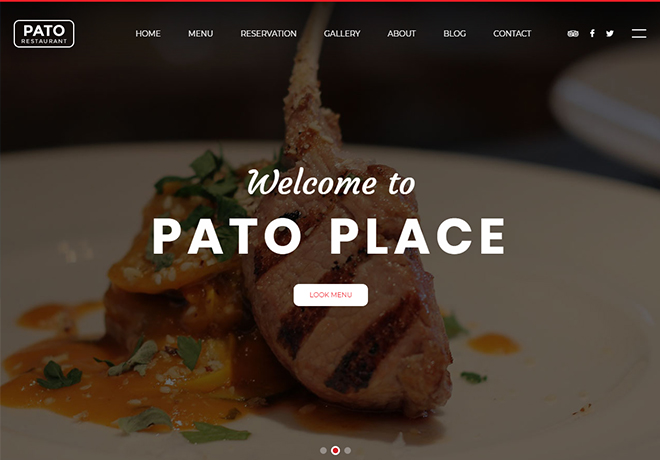
Task: Select the active middle slider dot
Action: pyautogui.click(x=335, y=450)
